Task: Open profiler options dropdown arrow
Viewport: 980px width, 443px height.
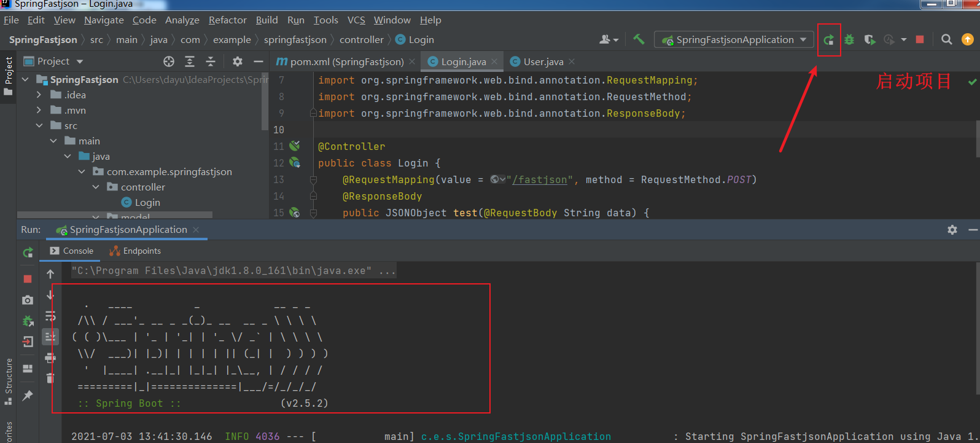Action: (903, 40)
